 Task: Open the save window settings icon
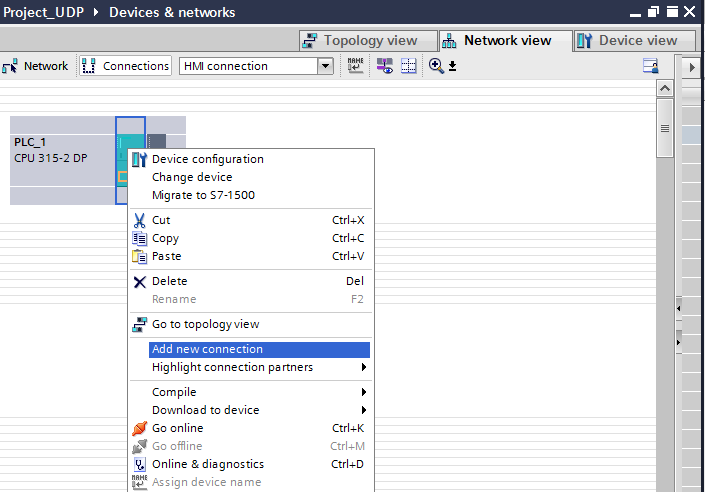point(650,66)
